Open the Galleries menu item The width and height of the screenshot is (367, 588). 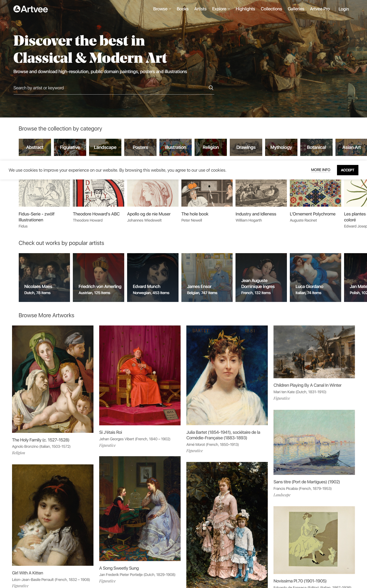[296, 9]
